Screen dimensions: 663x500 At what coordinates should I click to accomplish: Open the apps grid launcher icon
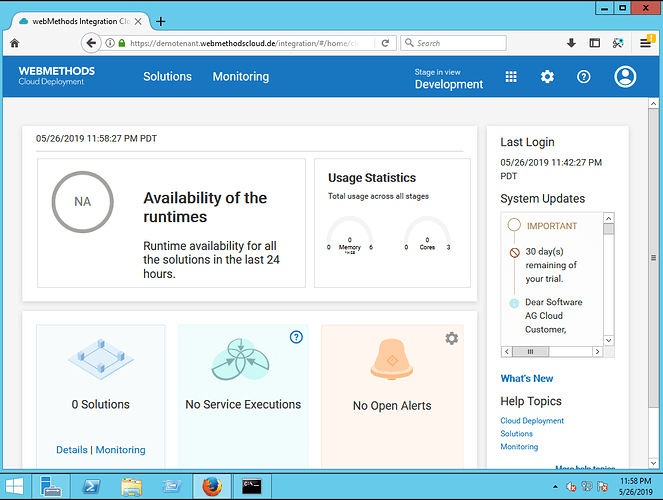pyautogui.click(x=511, y=77)
